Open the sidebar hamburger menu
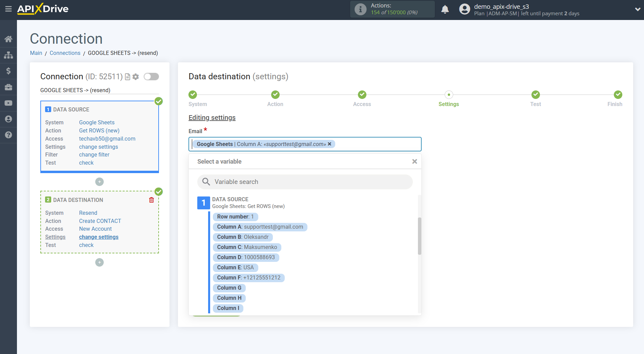Viewport: 644px width, 354px height. (x=8, y=9)
